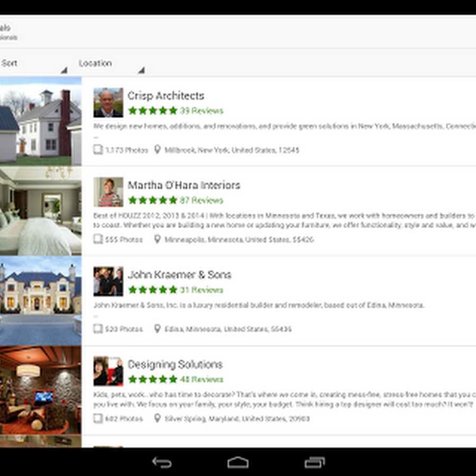Click the location pin for Millbrook, New York
Viewport: 476px width, 476px height.
(157, 149)
